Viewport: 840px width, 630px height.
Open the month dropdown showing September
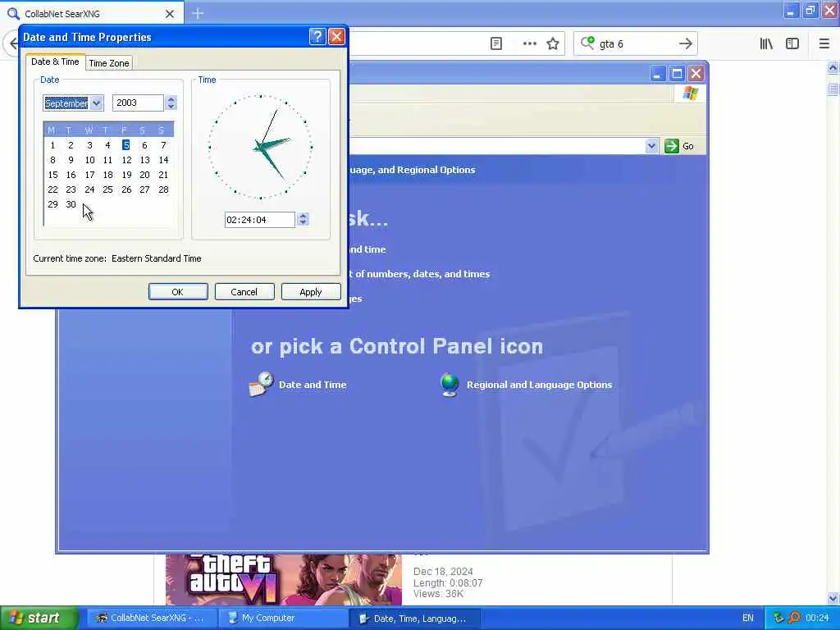click(x=97, y=103)
